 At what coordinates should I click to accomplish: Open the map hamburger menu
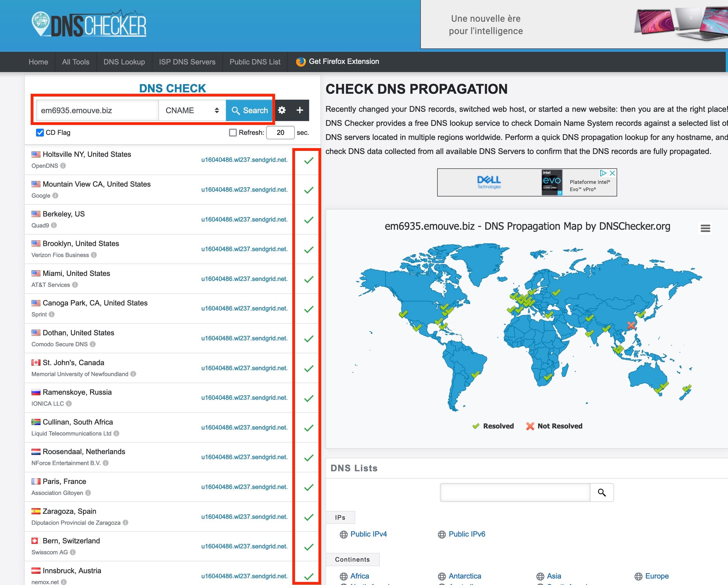[705, 228]
